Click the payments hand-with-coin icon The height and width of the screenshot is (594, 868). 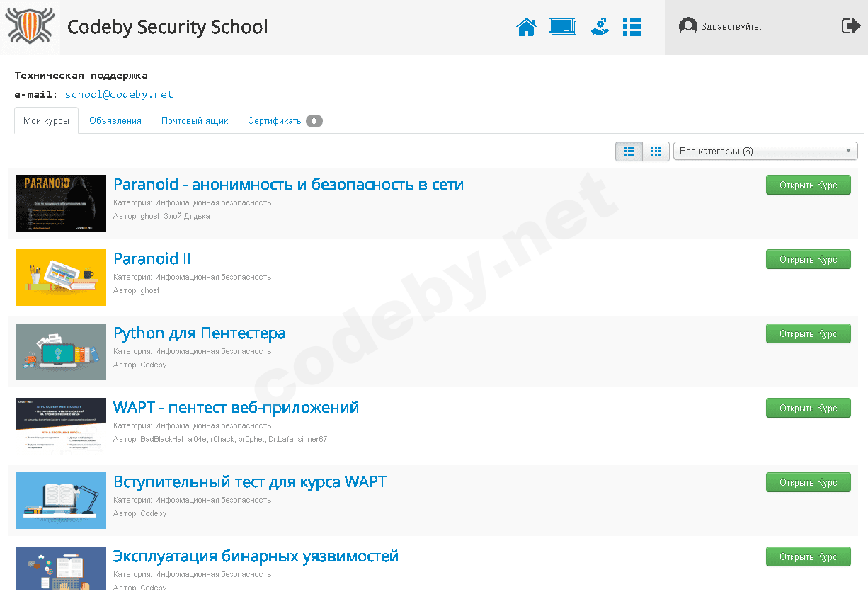coord(600,27)
